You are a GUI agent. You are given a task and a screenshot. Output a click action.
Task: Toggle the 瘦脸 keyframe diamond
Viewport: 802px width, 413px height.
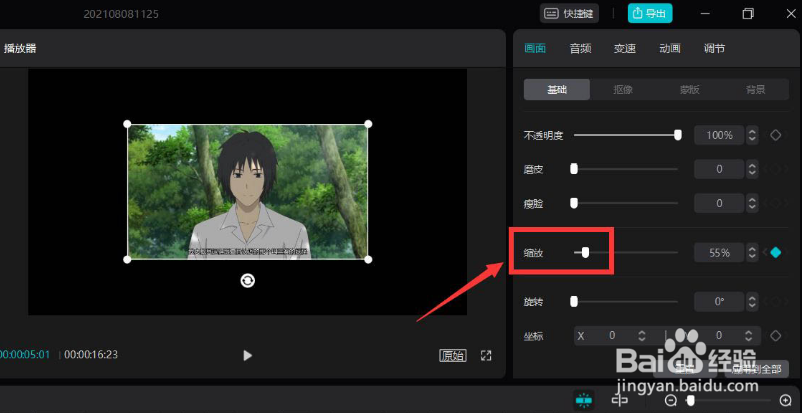(776, 203)
